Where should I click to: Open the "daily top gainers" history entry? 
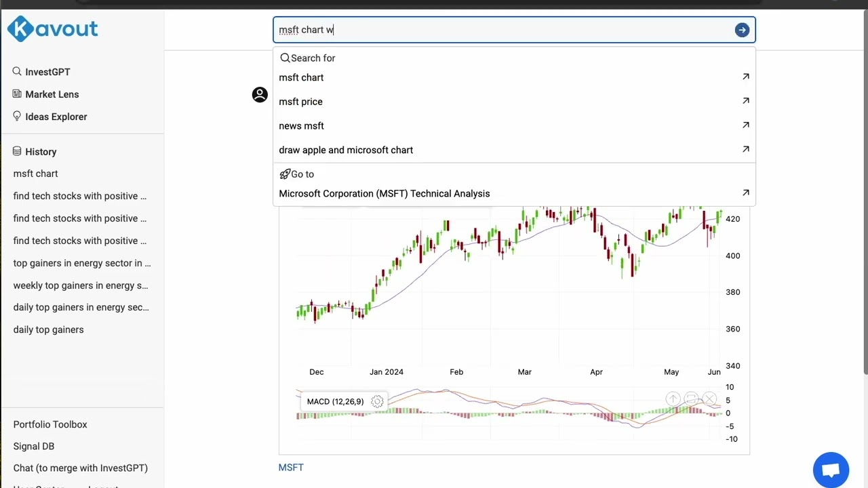coord(49,329)
